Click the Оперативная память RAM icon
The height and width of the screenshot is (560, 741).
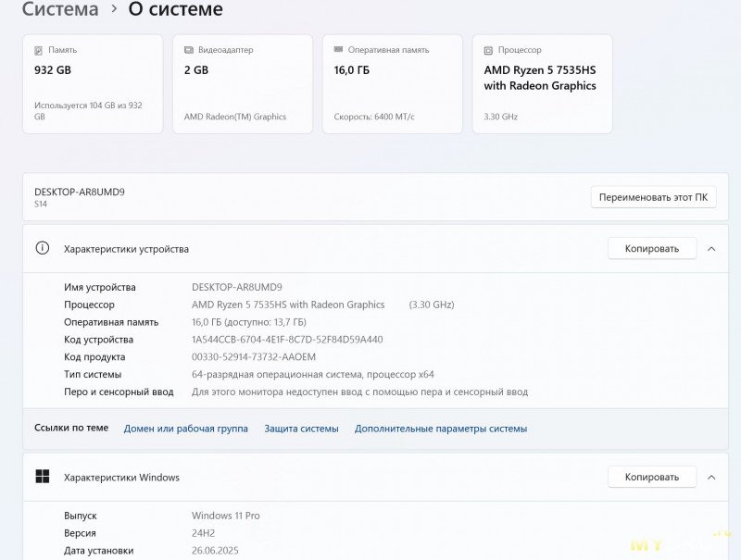coord(338,49)
